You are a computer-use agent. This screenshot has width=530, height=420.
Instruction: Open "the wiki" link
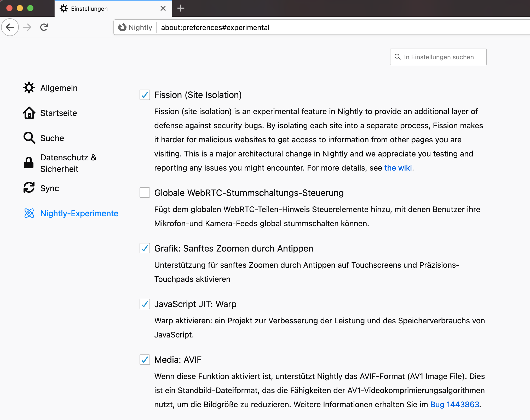point(398,168)
